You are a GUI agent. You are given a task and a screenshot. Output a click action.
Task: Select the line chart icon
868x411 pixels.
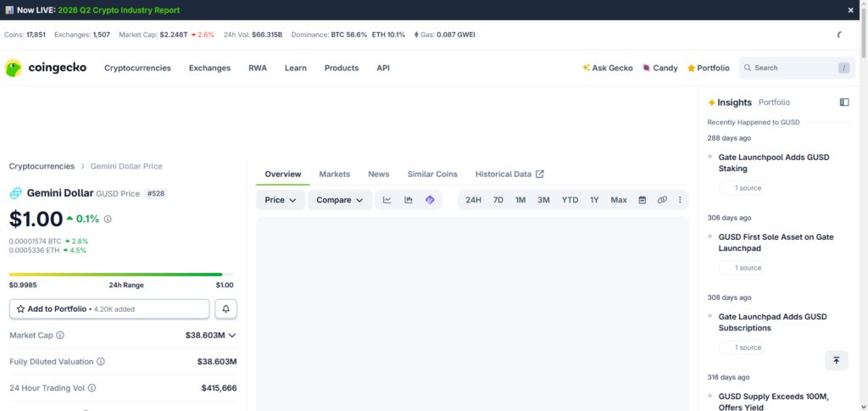[387, 200]
